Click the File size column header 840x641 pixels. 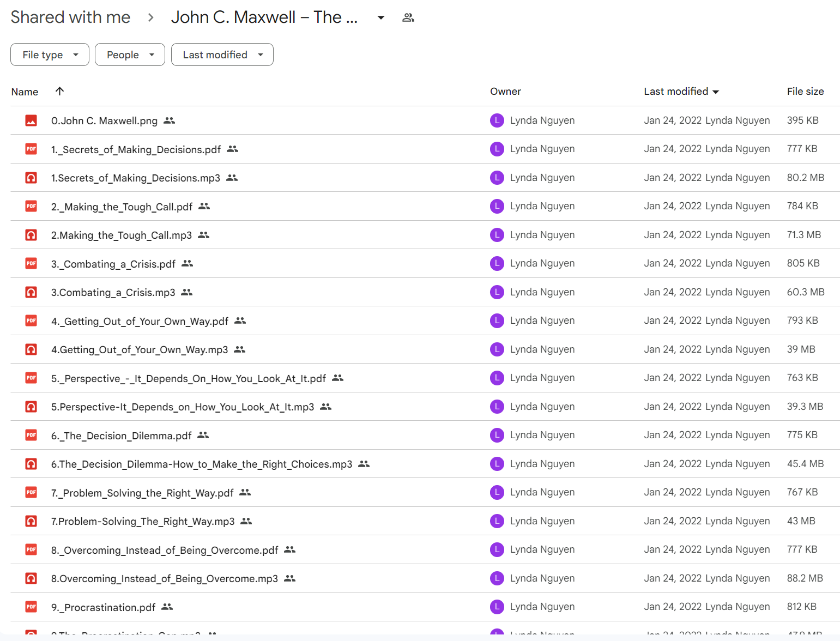coord(805,92)
